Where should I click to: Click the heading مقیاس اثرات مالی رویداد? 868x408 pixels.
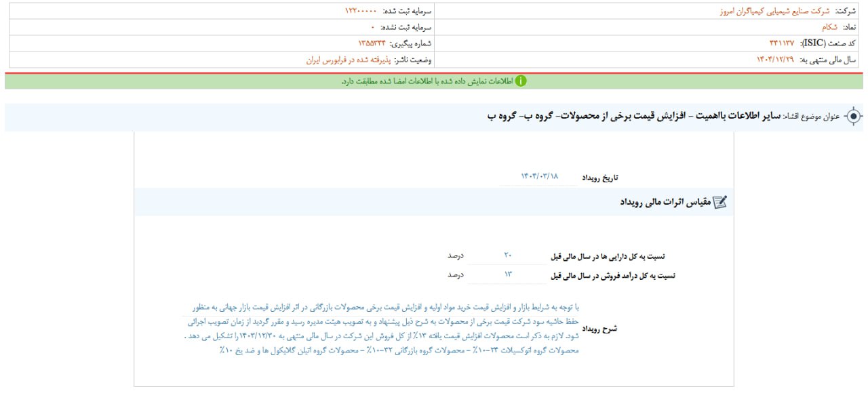coord(665,202)
